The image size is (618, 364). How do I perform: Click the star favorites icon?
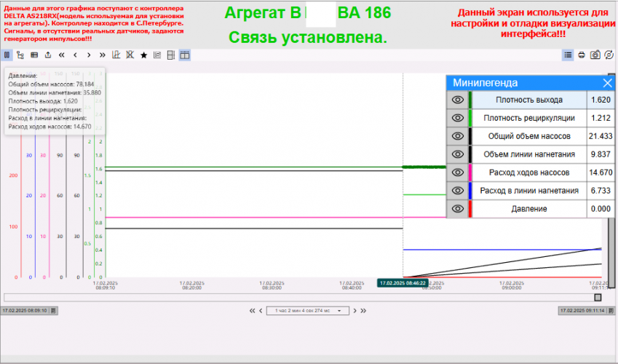[143, 55]
